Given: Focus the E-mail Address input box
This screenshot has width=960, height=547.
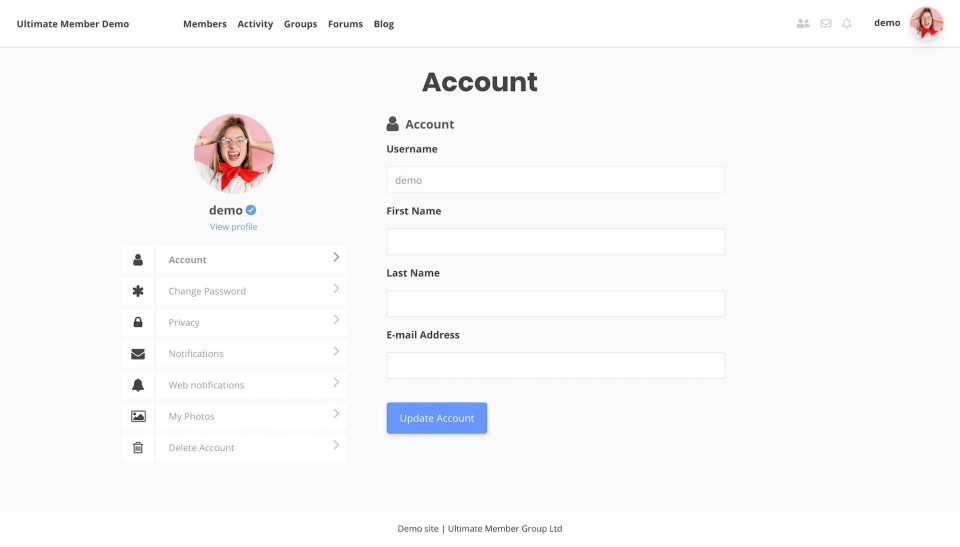Looking at the screenshot, I should click(555, 366).
